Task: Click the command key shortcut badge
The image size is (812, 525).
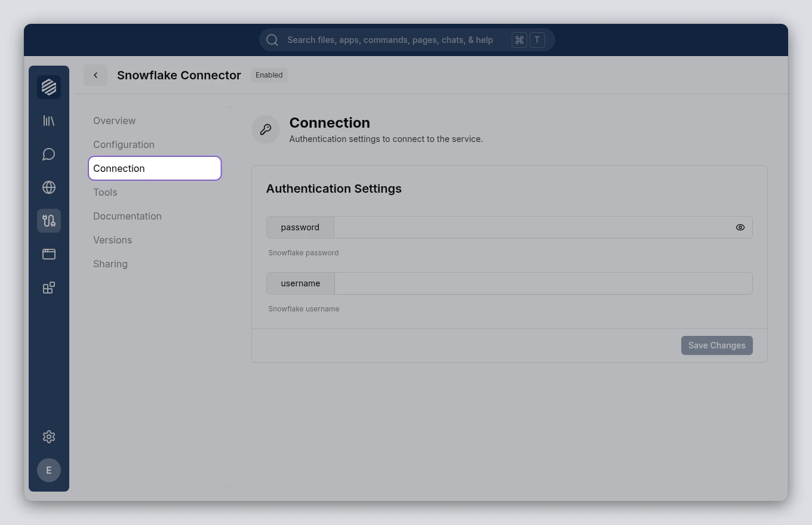Action: pos(519,40)
